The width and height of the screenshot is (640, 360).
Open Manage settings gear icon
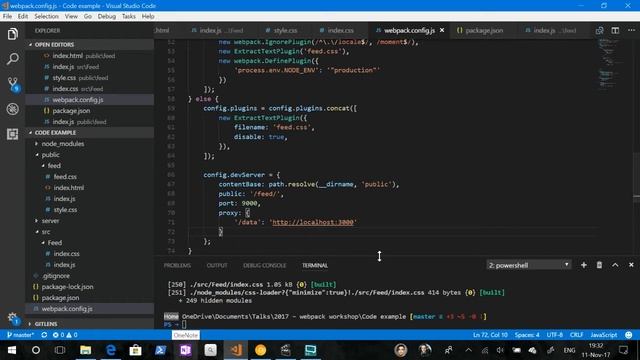pyautogui.click(x=13, y=318)
